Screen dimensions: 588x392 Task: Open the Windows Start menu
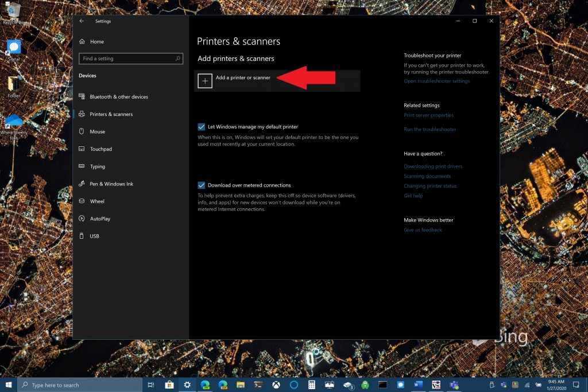pos(9,385)
